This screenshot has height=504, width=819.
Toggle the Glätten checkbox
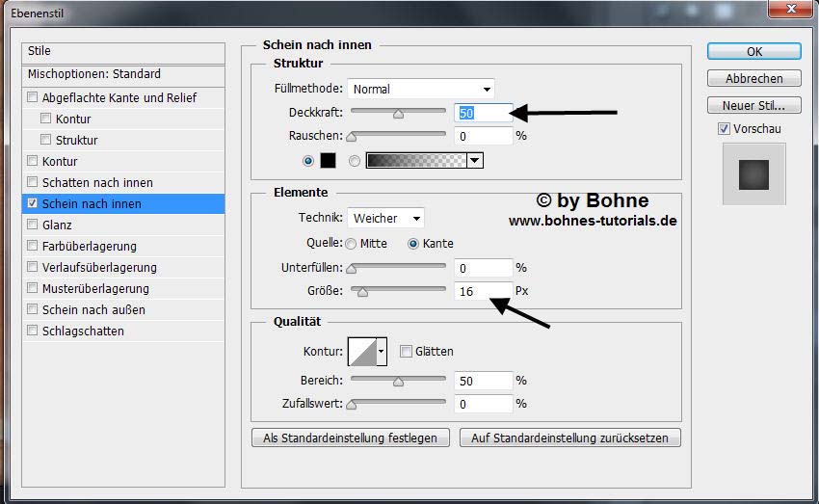pos(406,352)
